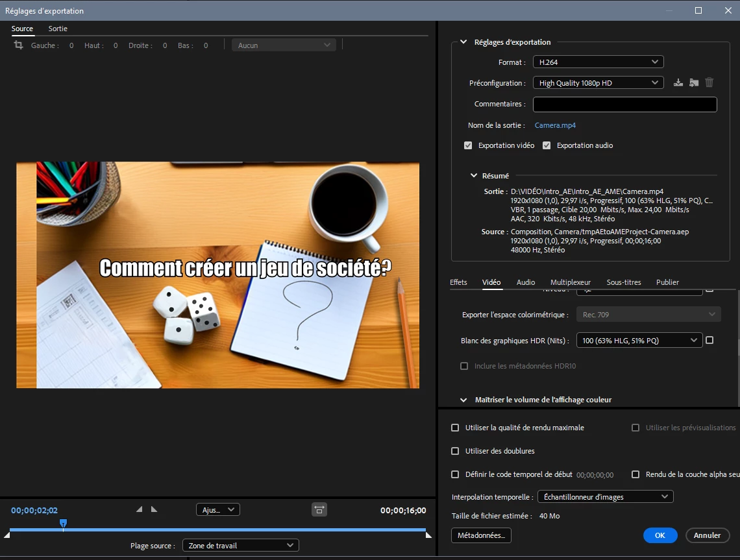Click the Droite crop value

tap(165, 45)
